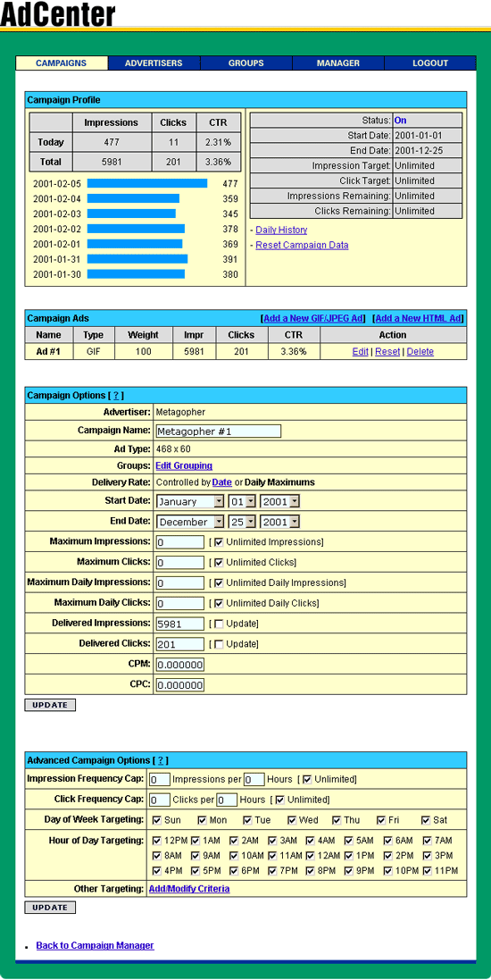Open Campaign Options help question mark

click(115, 396)
